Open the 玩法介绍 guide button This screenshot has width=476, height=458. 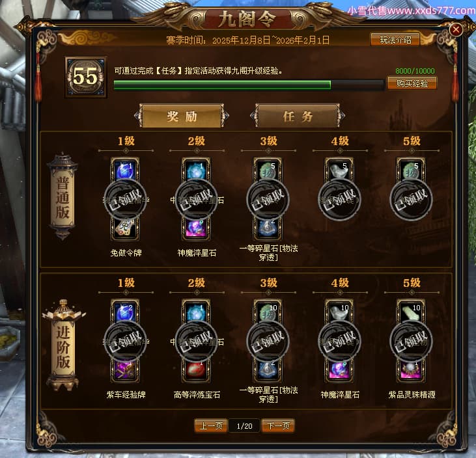click(395, 40)
